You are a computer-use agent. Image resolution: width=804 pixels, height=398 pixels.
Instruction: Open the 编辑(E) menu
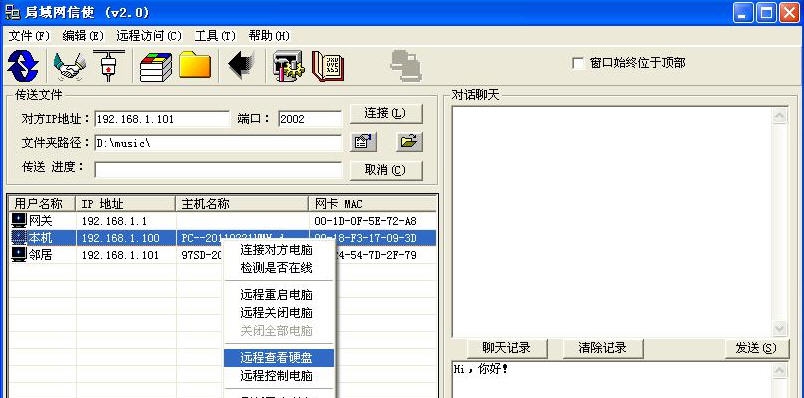[x=83, y=36]
